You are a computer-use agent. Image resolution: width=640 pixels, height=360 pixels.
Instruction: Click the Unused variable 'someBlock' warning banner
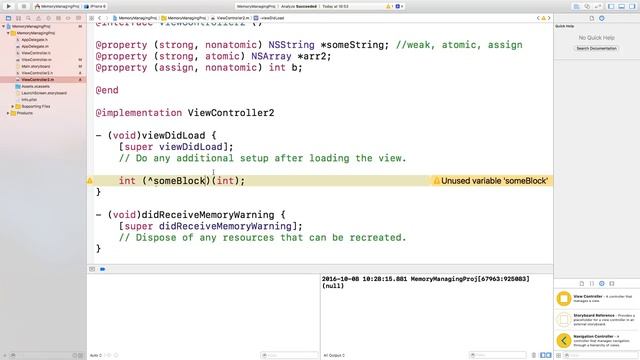492,181
